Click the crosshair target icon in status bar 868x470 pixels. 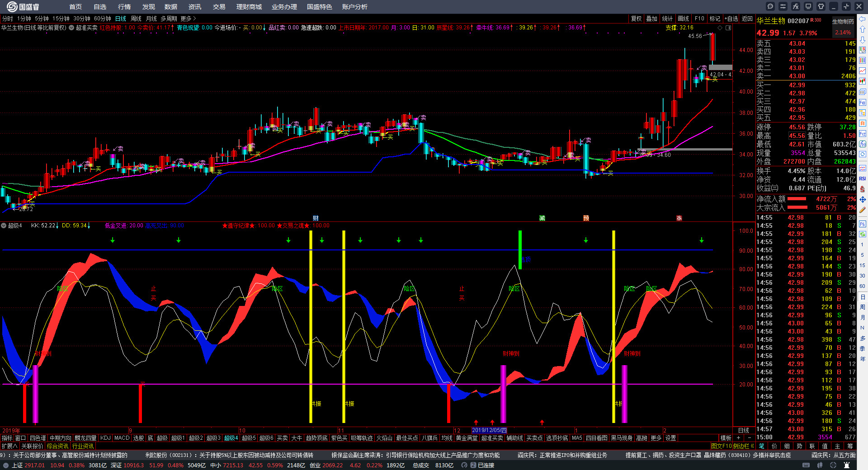click(833, 465)
